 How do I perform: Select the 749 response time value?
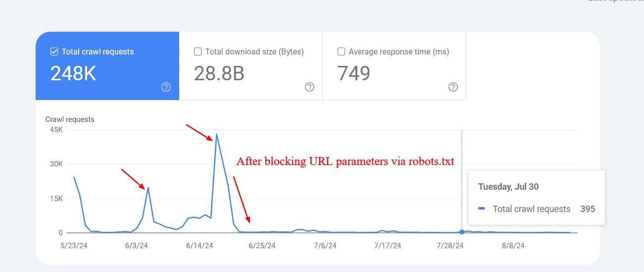pyautogui.click(x=354, y=73)
